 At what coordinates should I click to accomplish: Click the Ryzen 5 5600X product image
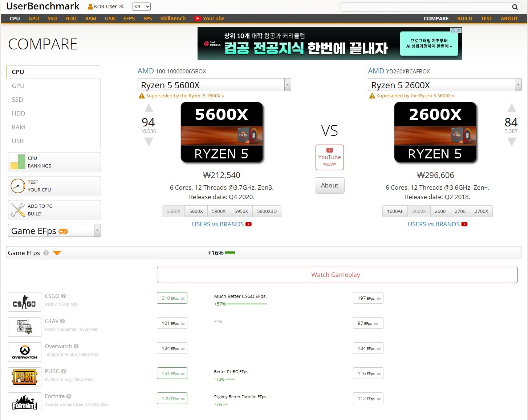pos(222,132)
